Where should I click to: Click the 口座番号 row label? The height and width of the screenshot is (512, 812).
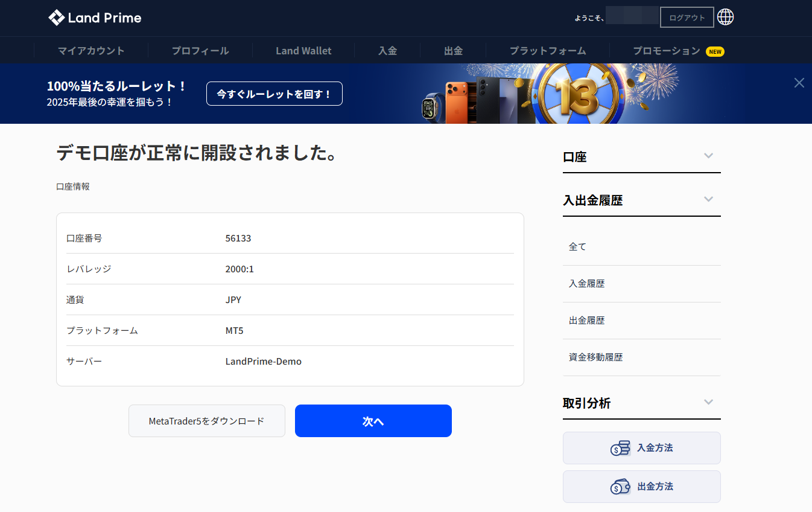click(84, 238)
